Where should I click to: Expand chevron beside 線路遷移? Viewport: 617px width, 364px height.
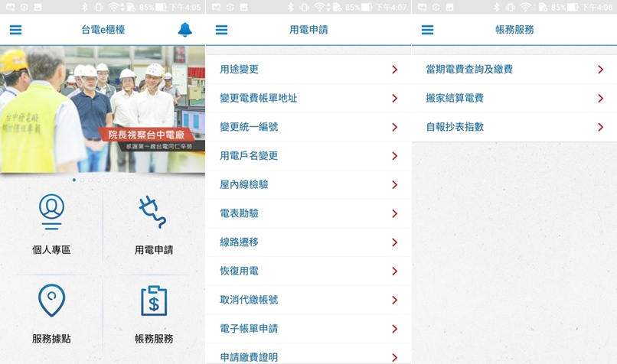pyautogui.click(x=395, y=242)
